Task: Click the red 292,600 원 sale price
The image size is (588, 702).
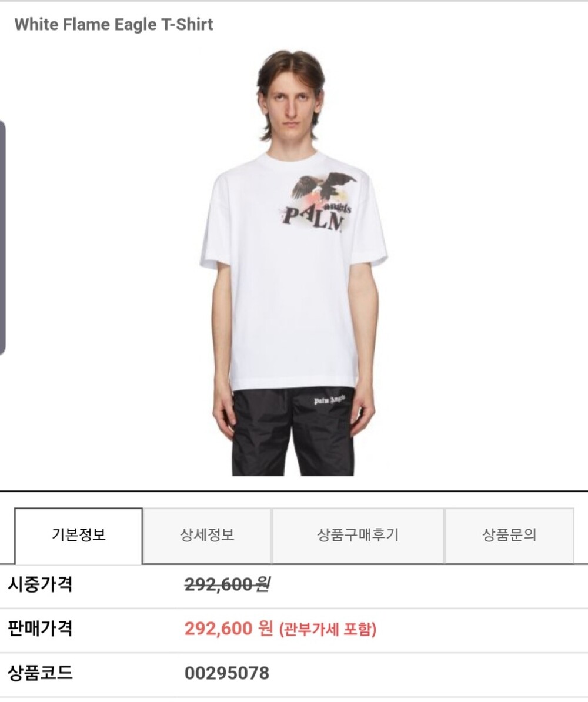Action: 228,629
